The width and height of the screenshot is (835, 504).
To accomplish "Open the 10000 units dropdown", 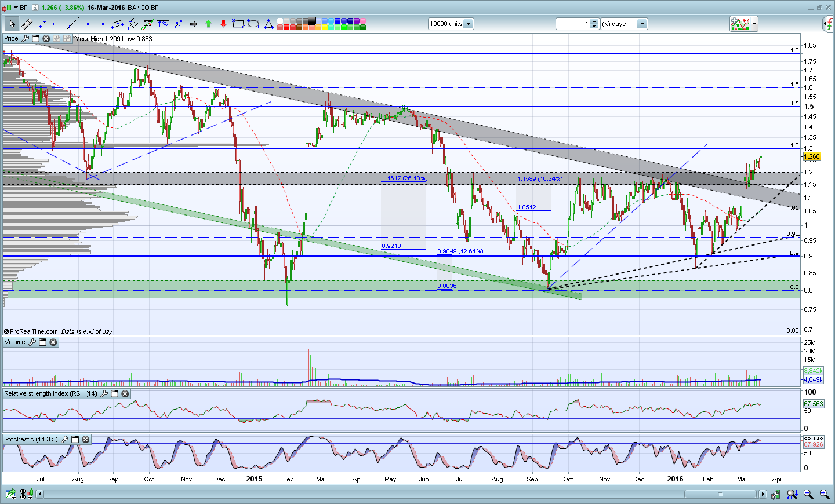I will click(x=468, y=24).
